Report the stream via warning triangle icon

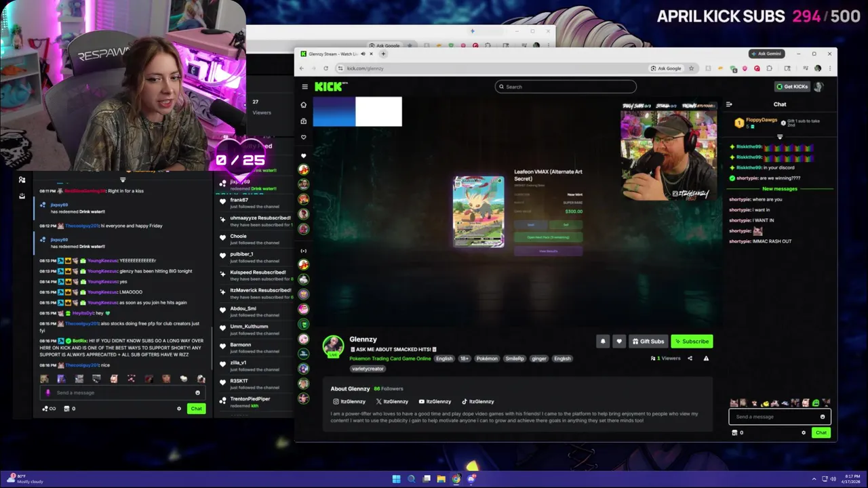pos(706,359)
